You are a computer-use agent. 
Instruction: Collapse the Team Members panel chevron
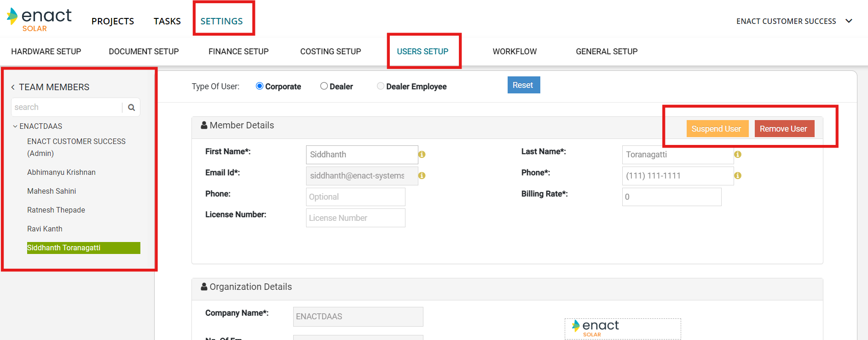pyautogui.click(x=13, y=87)
